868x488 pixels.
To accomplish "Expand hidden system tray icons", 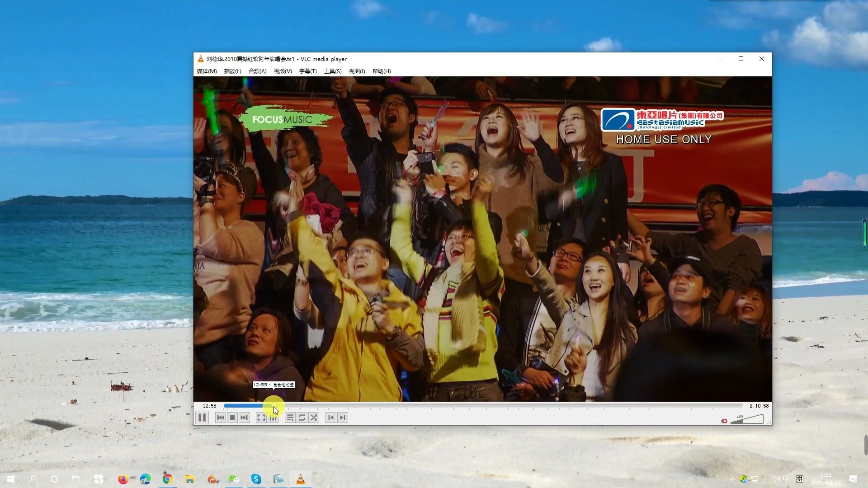I will coord(732,479).
